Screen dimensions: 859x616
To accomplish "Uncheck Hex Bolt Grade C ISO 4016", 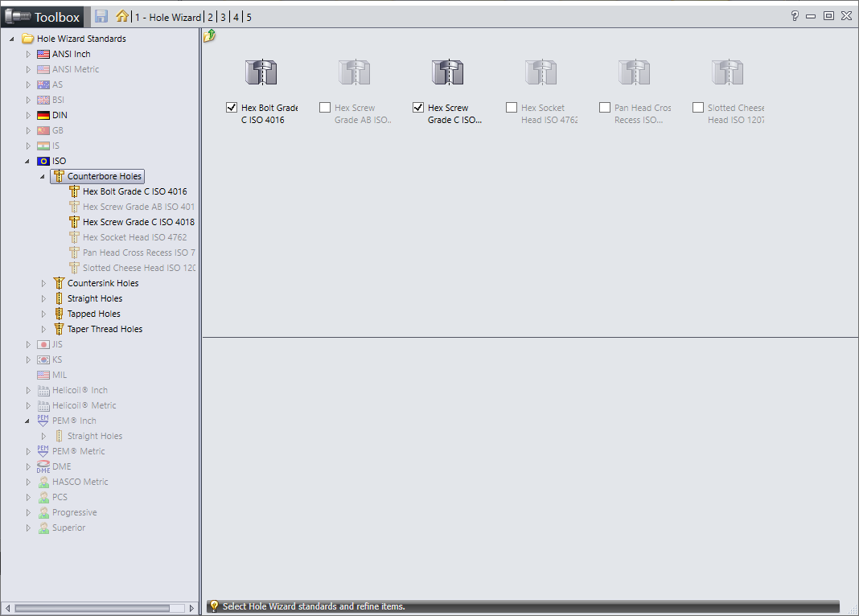I will coord(232,107).
